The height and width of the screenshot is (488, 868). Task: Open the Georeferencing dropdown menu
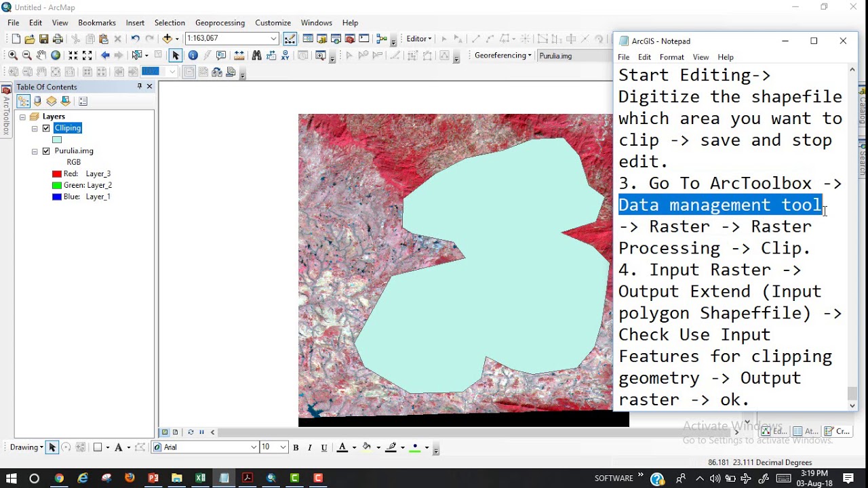(x=503, y=55)
